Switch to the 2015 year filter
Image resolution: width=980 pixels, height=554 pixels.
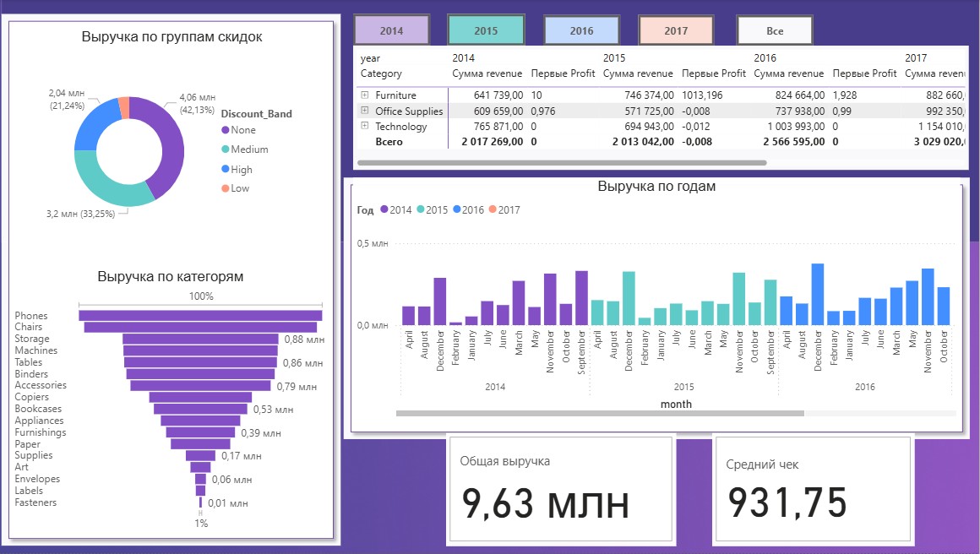click(486, 30)
